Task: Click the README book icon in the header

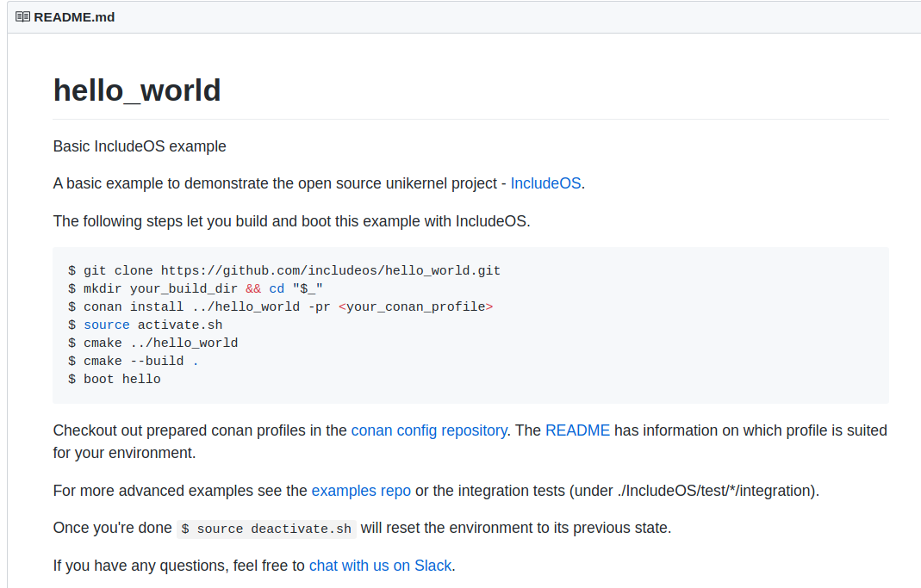Action: tap(23, 17)
